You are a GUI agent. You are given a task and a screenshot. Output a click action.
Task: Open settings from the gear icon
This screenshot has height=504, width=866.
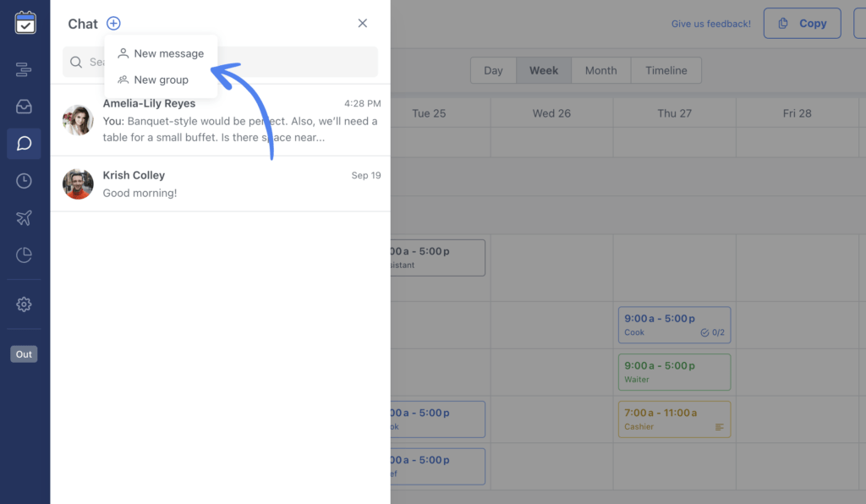[x=24, y=304]
